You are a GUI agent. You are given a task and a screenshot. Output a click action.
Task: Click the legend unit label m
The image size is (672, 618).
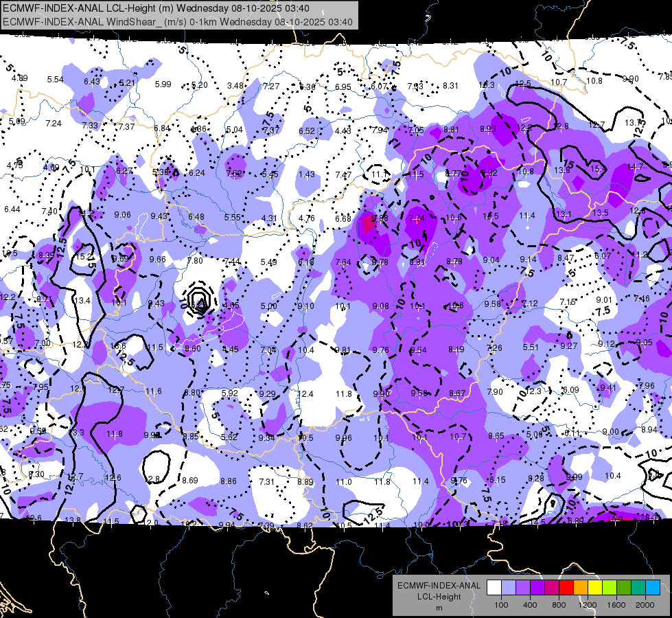[439, 608]
